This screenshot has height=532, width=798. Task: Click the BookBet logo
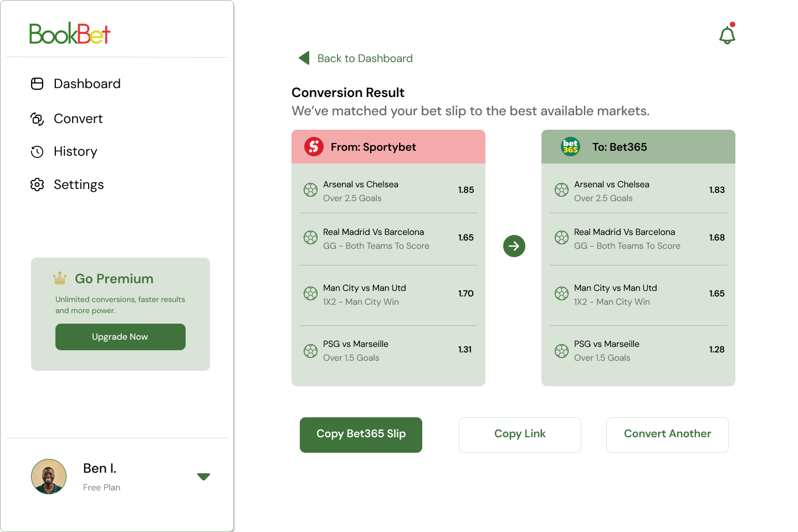click(70, 34)
